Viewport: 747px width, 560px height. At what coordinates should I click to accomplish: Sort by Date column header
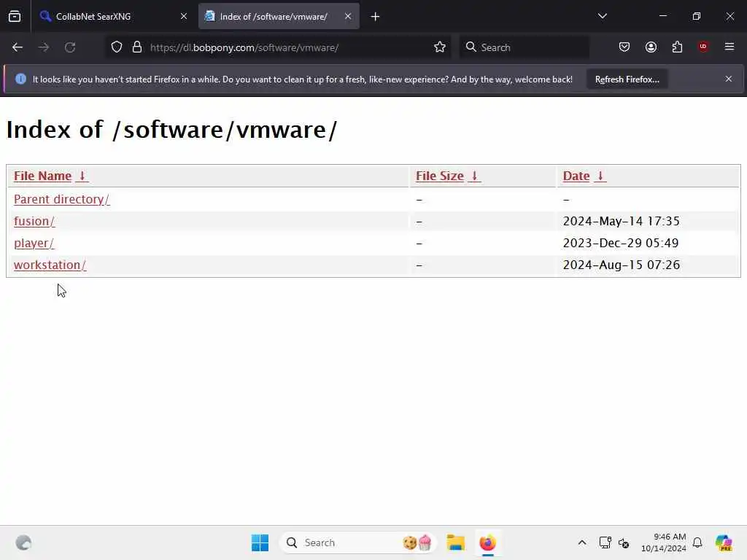point(576,176)
